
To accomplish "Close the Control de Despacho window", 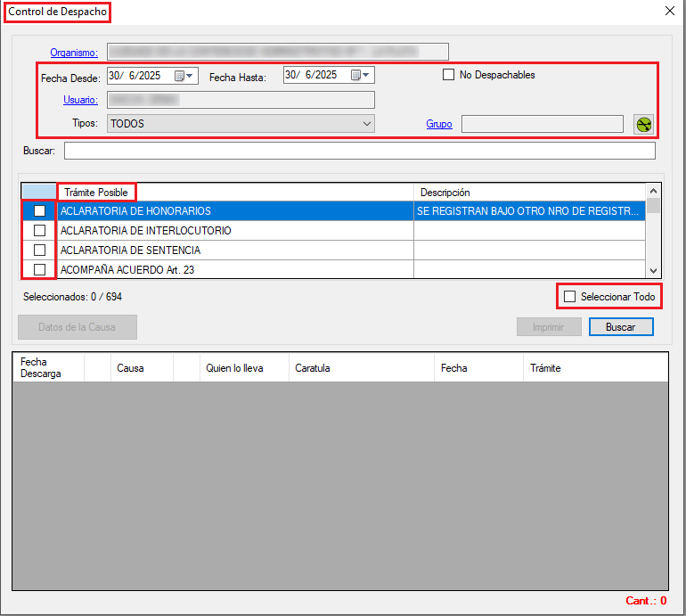I will (x=670, y=11).
